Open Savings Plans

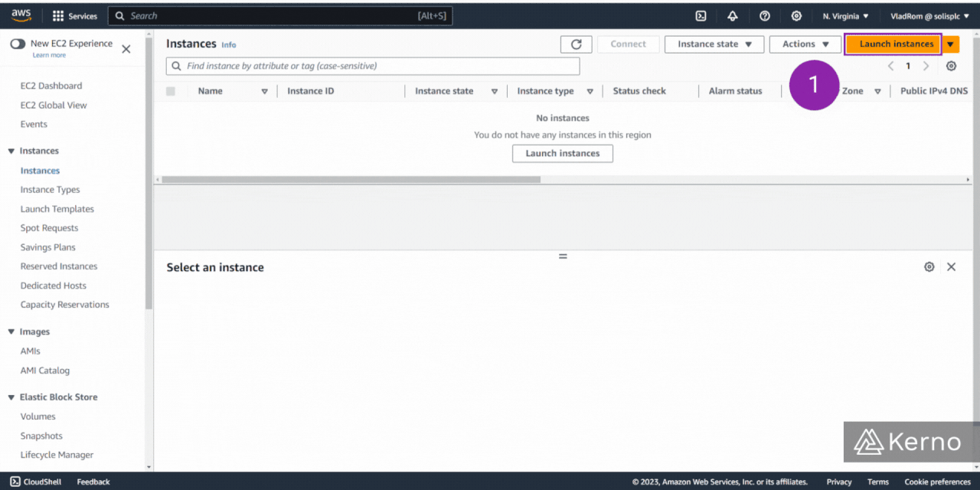pos(47,247)
